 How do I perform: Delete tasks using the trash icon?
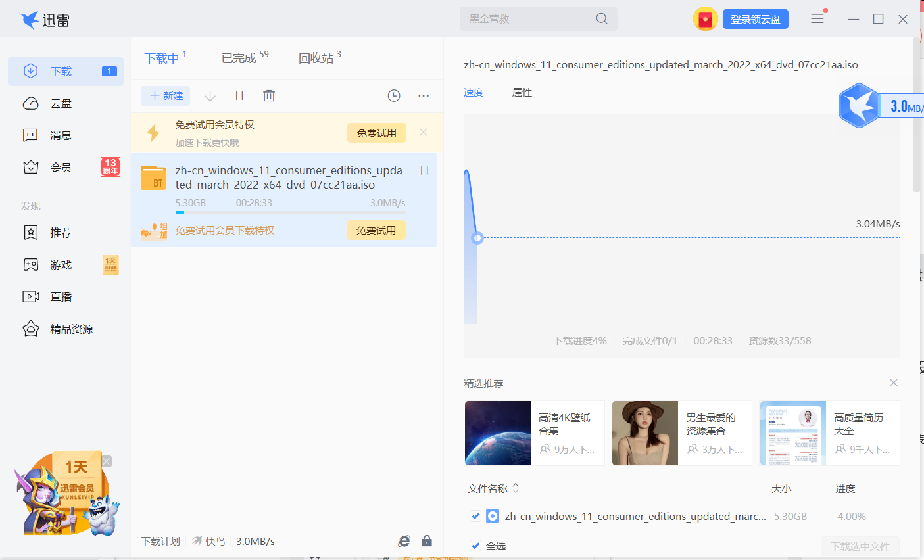click(268, 95)
